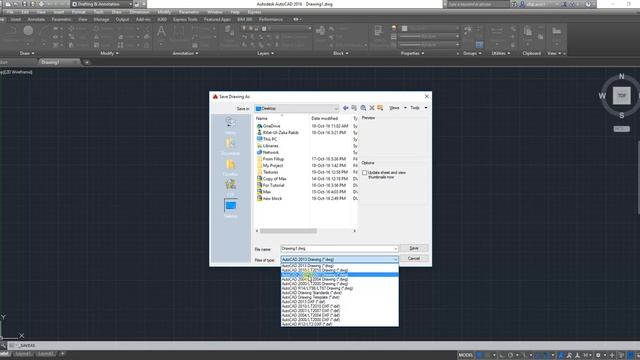
Task: Choose AutoCAD 2000/LT2000 Drawing (*.dwg)
Action: (x=340, y=284)
